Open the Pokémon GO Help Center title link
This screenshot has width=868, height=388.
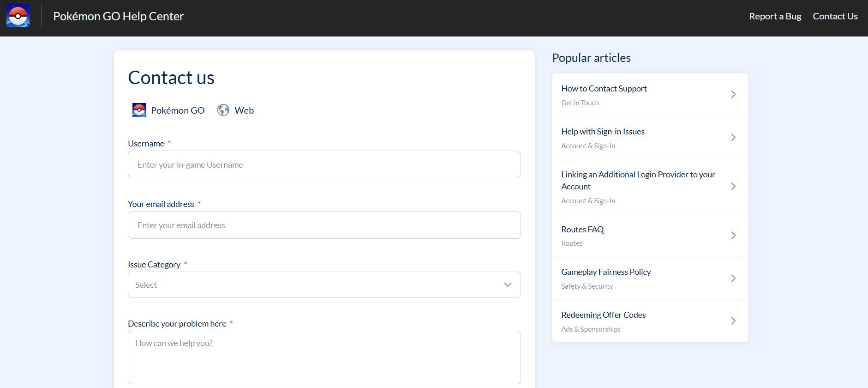click(x=119, y=16)
